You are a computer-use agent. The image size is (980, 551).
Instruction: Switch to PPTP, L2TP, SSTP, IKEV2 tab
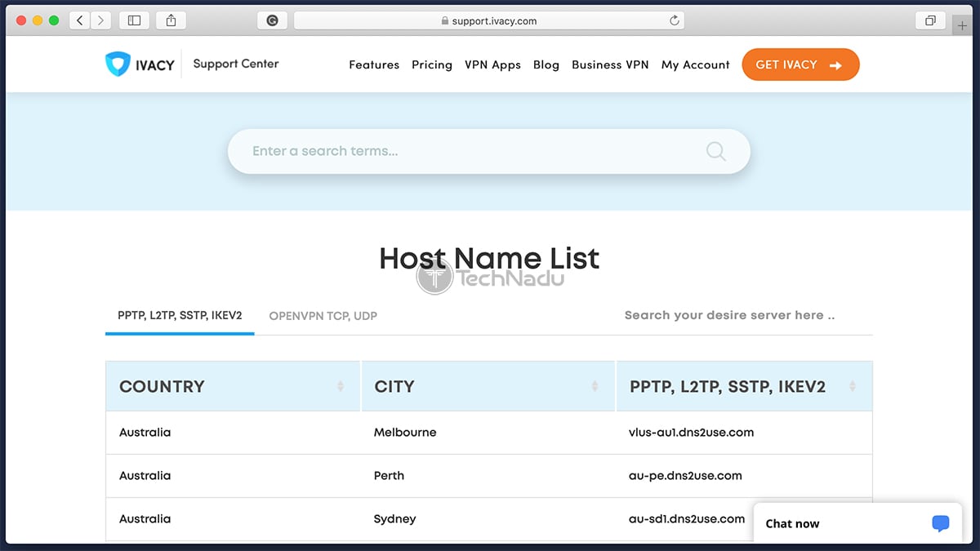(180, 315)
